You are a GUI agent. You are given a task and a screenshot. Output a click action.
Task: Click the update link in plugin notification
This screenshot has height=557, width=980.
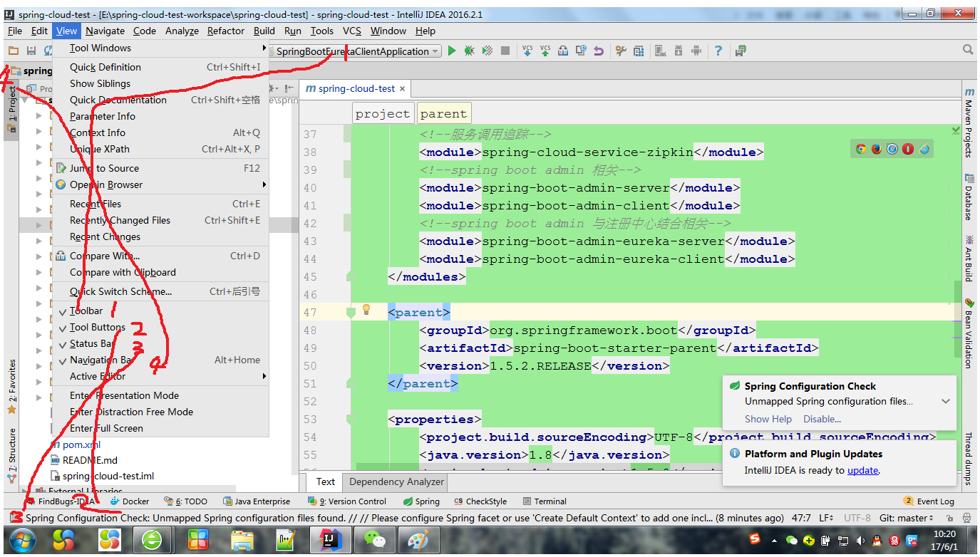point(862,470)
